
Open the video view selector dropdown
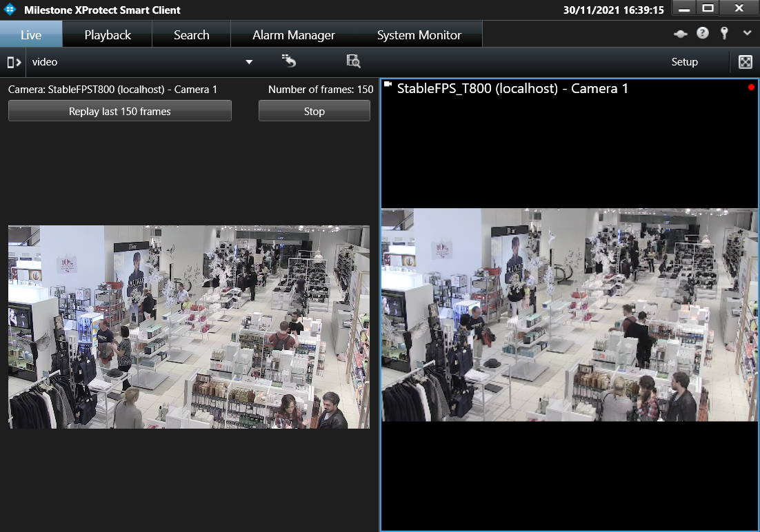tap(248, 61)
